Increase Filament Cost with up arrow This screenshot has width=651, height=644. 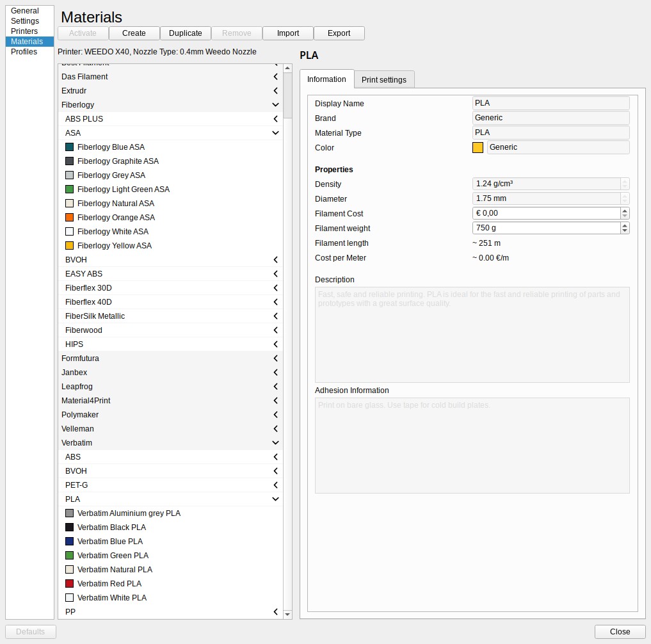625,211
